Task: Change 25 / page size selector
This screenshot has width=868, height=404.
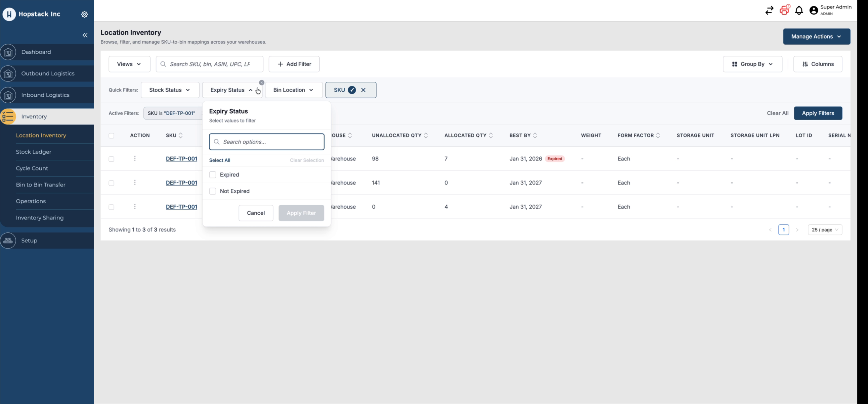Action: [x=825, y=230]
